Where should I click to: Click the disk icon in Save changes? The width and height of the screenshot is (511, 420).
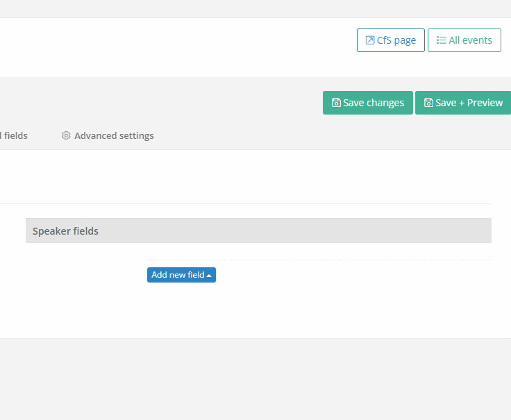336,103
